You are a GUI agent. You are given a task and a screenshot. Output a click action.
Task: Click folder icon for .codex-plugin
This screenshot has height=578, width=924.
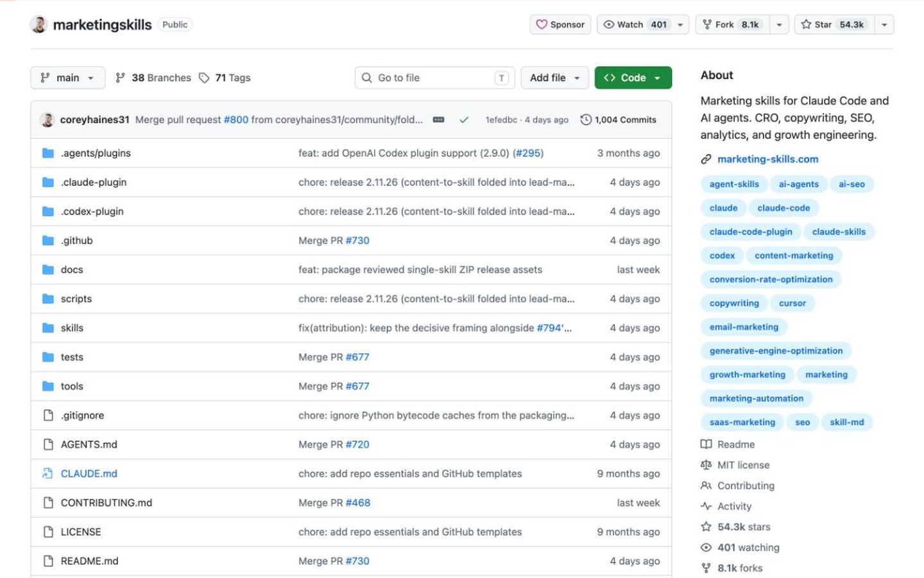coord(47,211)
